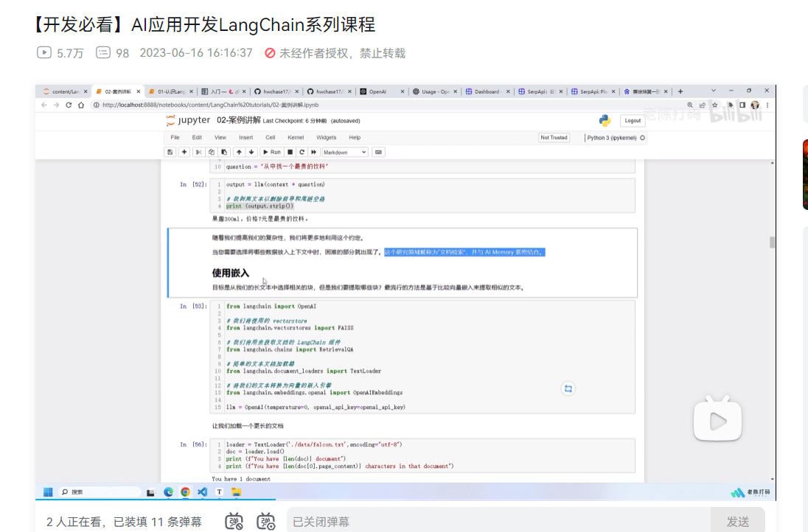Open the Typora T icon on the taskbar

[x=219, y=492]
